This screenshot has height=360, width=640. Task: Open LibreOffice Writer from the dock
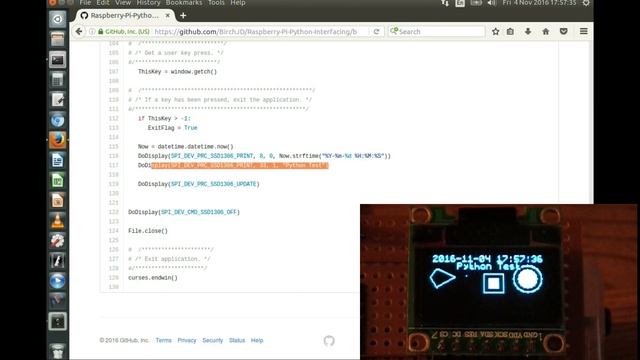click(58, 160)
